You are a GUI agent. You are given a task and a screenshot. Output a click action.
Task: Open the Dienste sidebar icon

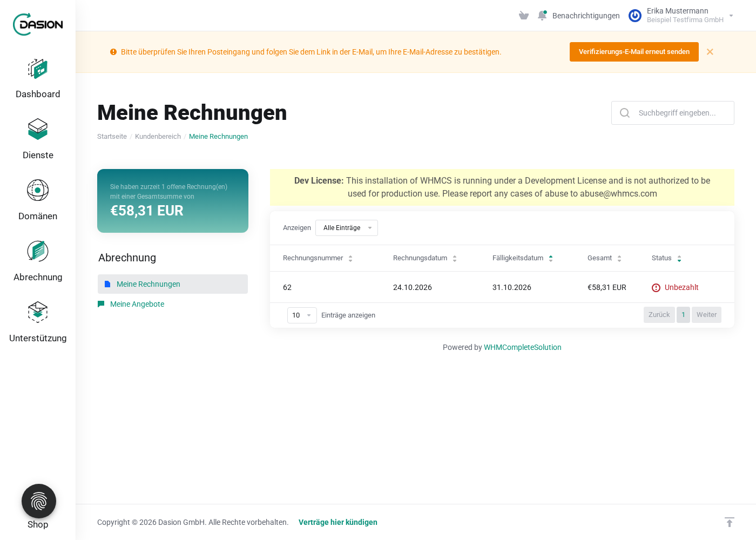38,130
